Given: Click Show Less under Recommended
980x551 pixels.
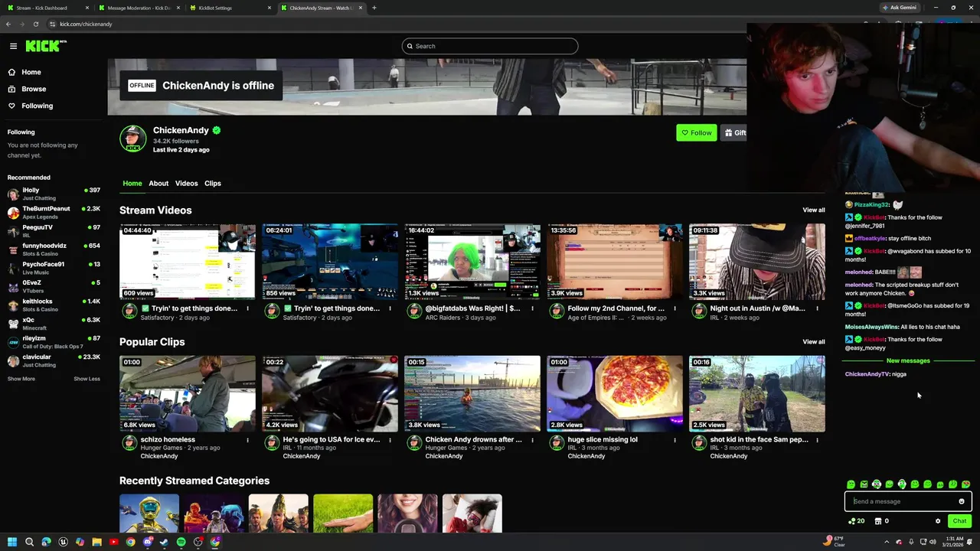Looking at the screenshot, I should [87, 379].
